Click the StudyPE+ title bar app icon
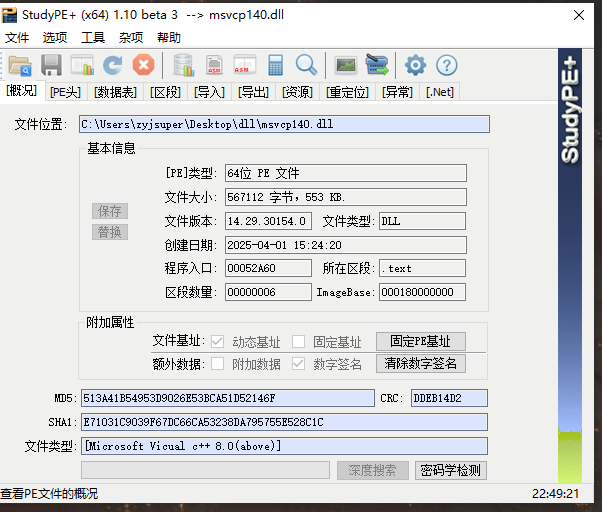 click(x=9, y=15)
